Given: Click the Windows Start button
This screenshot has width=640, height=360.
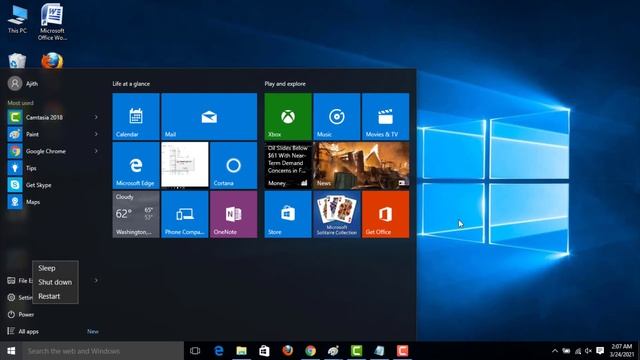Looking at the screenshot, I should tap(11, 351).
